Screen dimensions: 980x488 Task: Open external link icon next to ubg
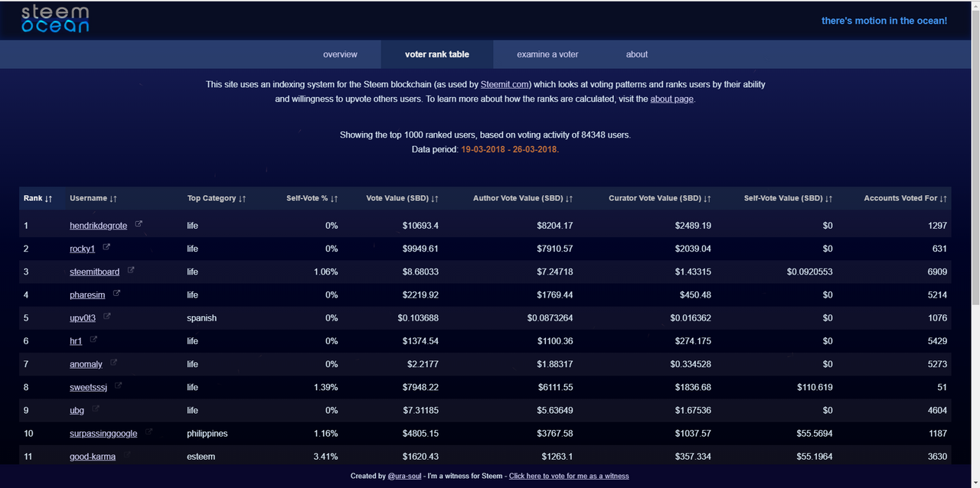(x=96, y=408)
